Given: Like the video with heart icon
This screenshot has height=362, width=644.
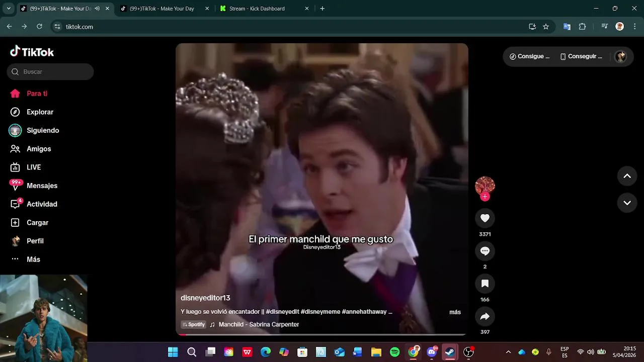Looking at the screenshot, I should coord(485,218).
